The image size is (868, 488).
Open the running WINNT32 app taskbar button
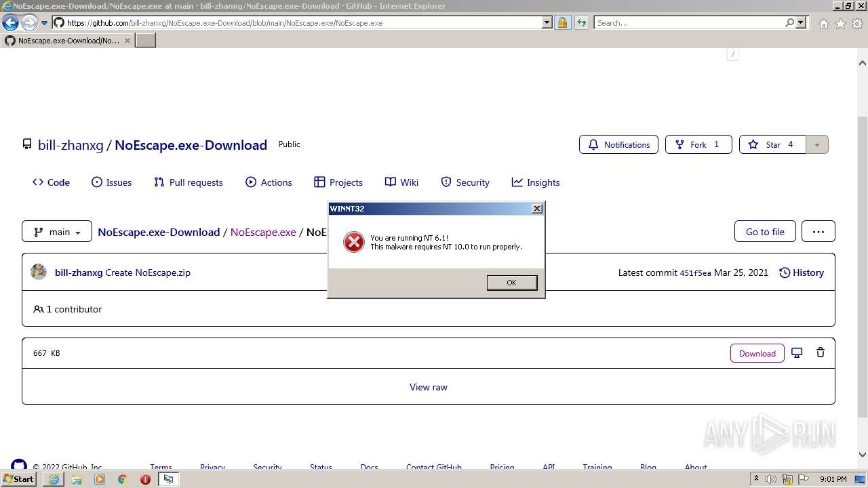pyautogui.click(x=168, y=479)
